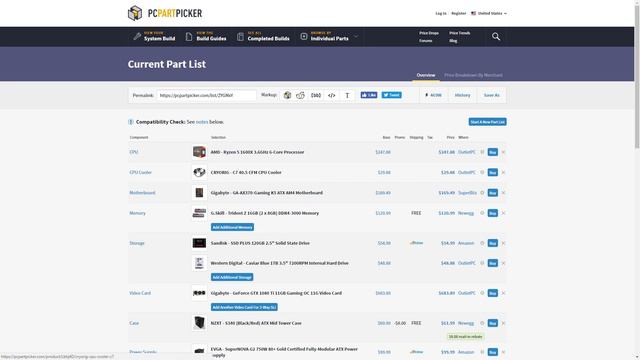Switch to Price Breakdown By Merchant tab
640x360 pixels.
pyautogui.click(x=473, y=75)
